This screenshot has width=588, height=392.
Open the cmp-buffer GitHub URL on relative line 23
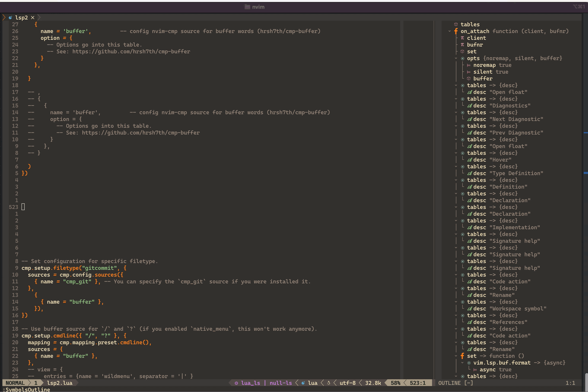131,52
